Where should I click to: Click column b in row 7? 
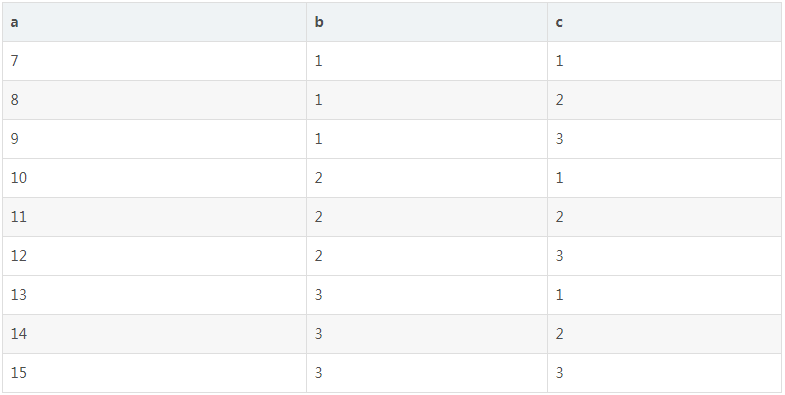[x=427, y=61]
